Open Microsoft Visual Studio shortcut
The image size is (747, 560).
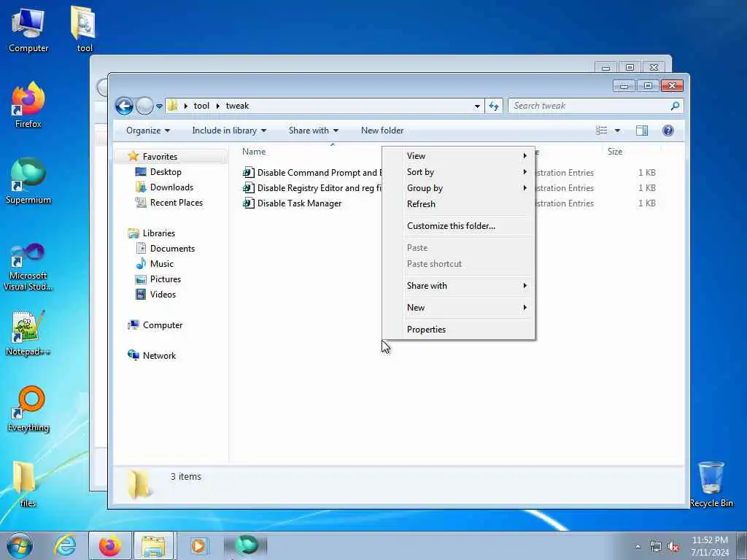point(28,268)
